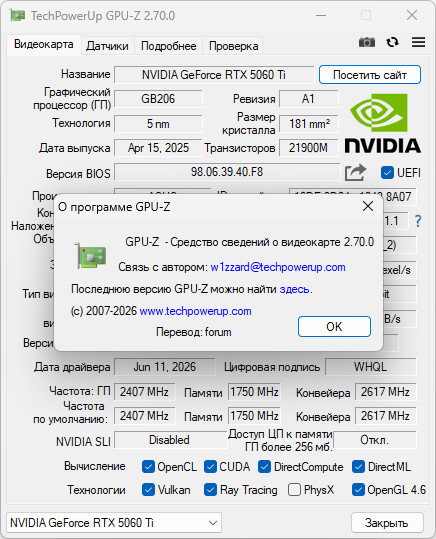
Task: Open the w1zzard@techpowerup.com email link
Action: tap(278, 267)
